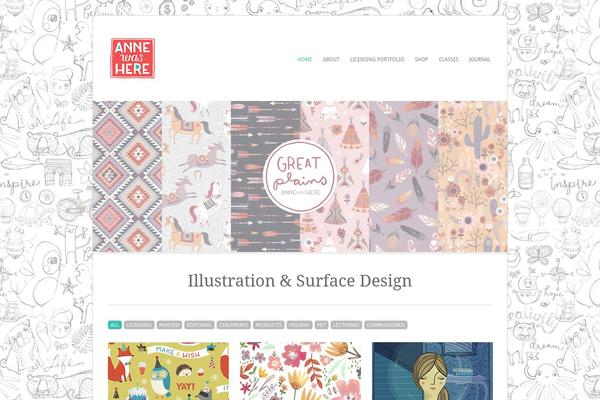Filter by Commissioned tag
Image resolution: width=600 pixels, height=400 pixels.
[386, 325]
